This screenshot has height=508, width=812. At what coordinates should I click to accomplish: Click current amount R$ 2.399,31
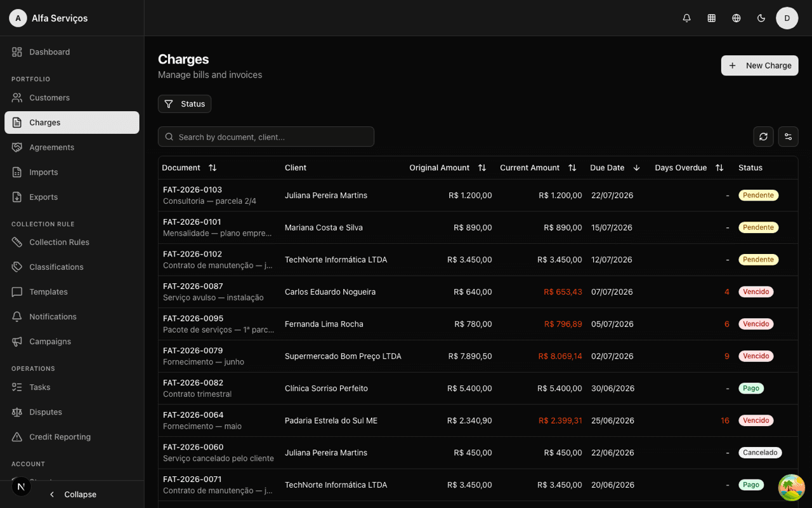(x=560, y=420)
